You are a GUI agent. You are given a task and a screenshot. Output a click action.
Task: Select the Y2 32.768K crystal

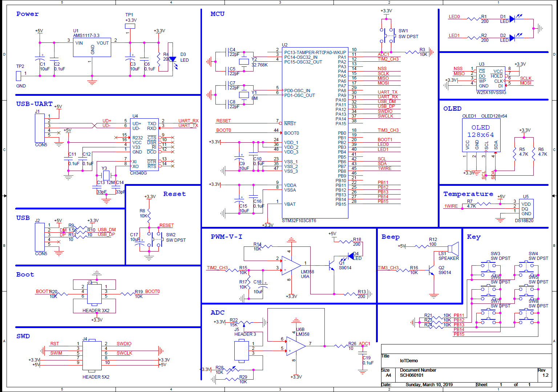(x=244, y=62)
